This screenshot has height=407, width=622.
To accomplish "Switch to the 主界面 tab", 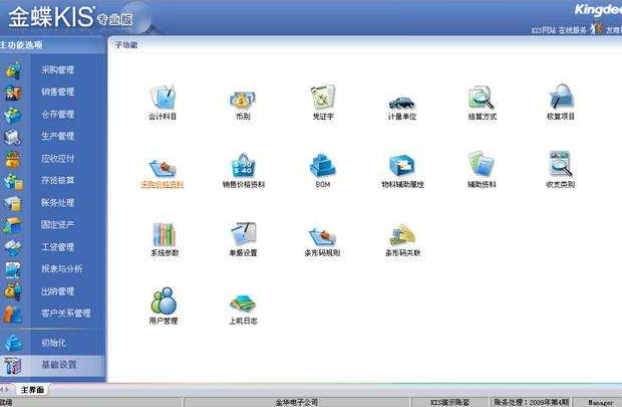I will [32, 390].
